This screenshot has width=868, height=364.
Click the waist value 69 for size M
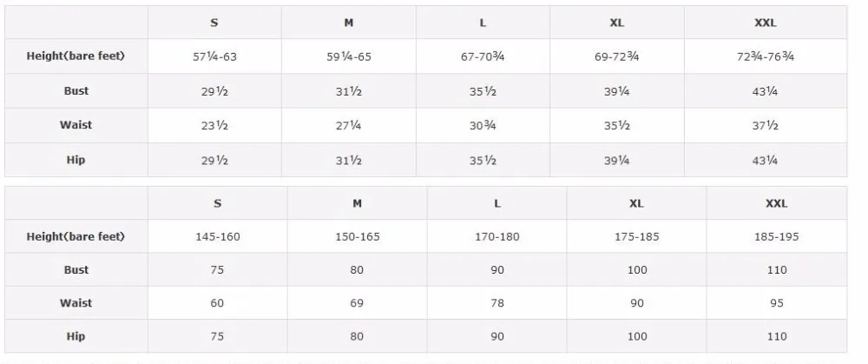[x=357, y=303]
